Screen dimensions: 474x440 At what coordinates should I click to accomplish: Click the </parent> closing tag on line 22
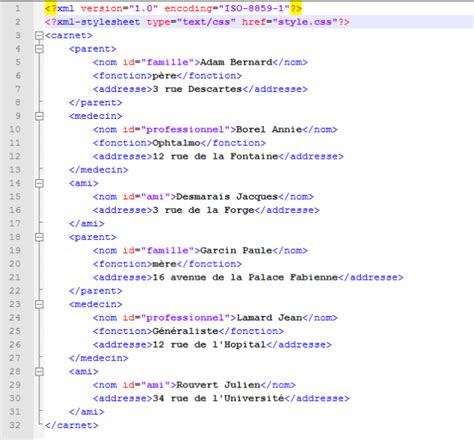[x=96, y=291]
